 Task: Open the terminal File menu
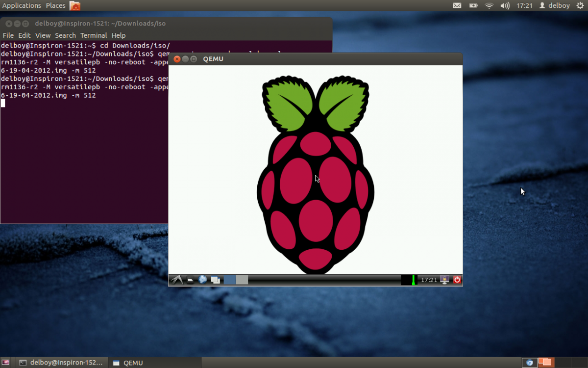point(8,35)
